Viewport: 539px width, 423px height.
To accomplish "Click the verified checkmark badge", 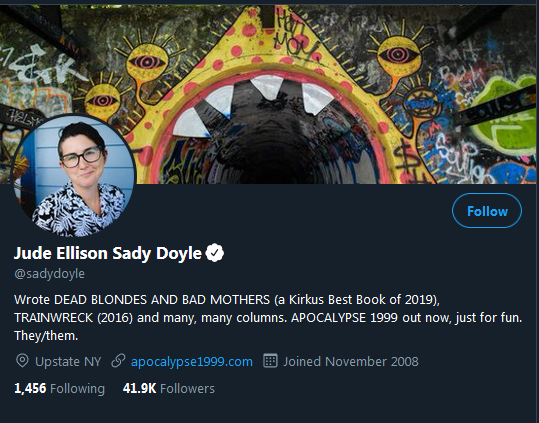I will tap(214, 253).
